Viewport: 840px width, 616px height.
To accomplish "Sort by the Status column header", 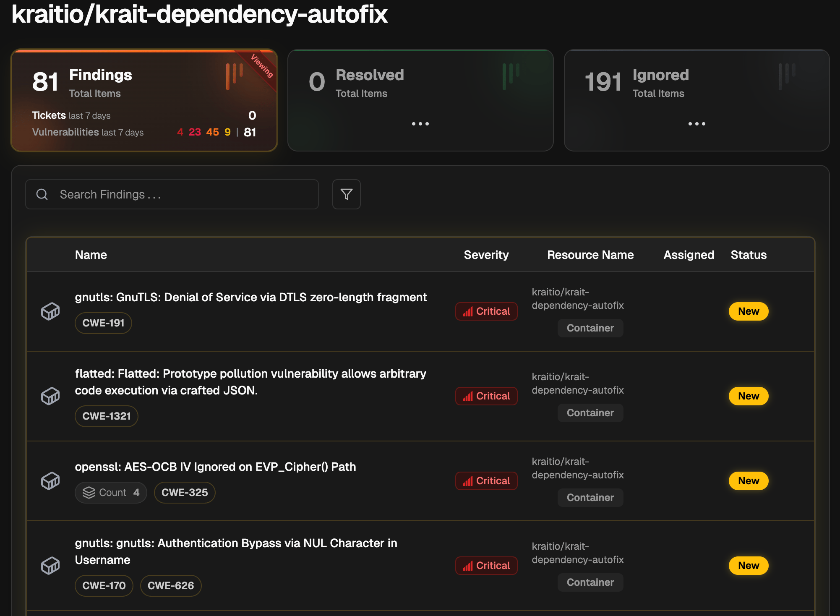I will click(x=749, y=255).
